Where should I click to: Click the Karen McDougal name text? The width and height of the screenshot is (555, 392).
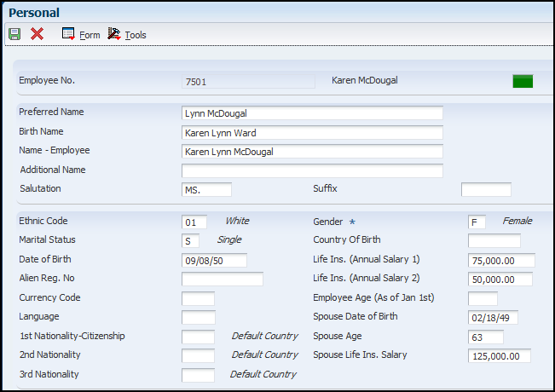365,80
